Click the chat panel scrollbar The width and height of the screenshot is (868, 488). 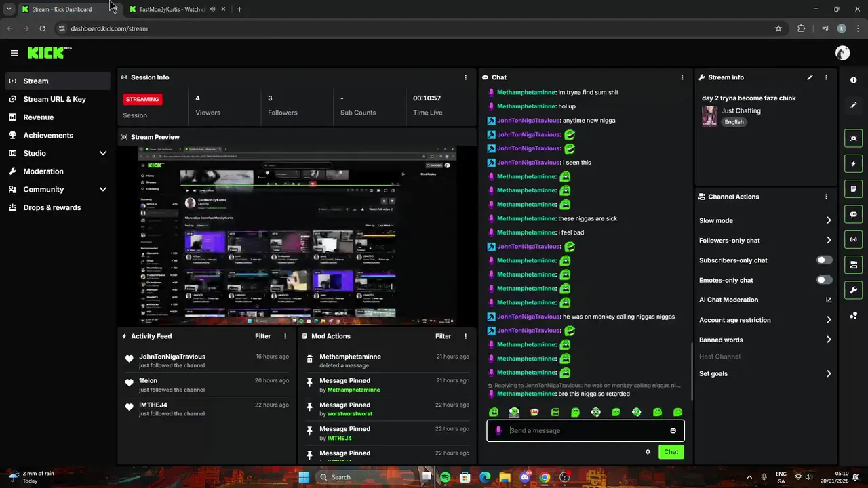point(692,371)
